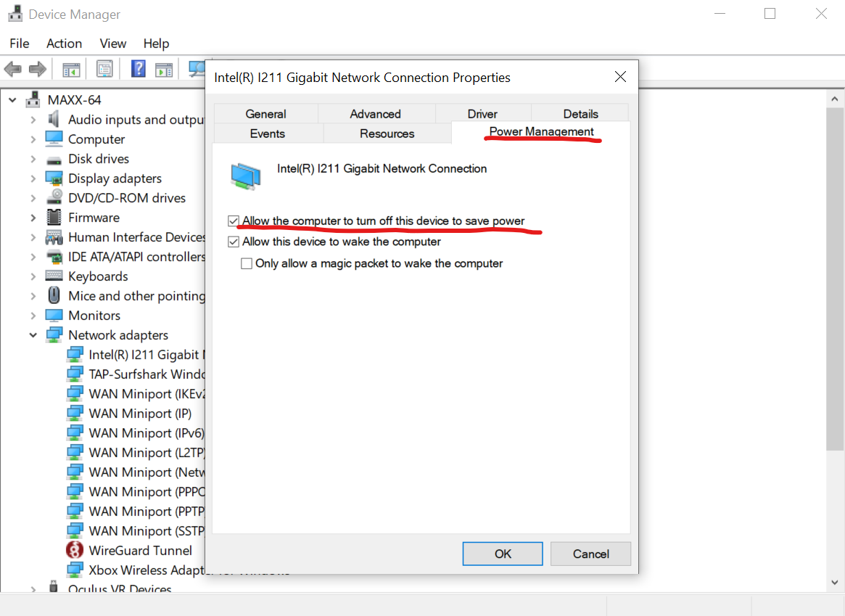Expand the Computer node
This screenshot has height=616, width=845.
tap(33, 139)
